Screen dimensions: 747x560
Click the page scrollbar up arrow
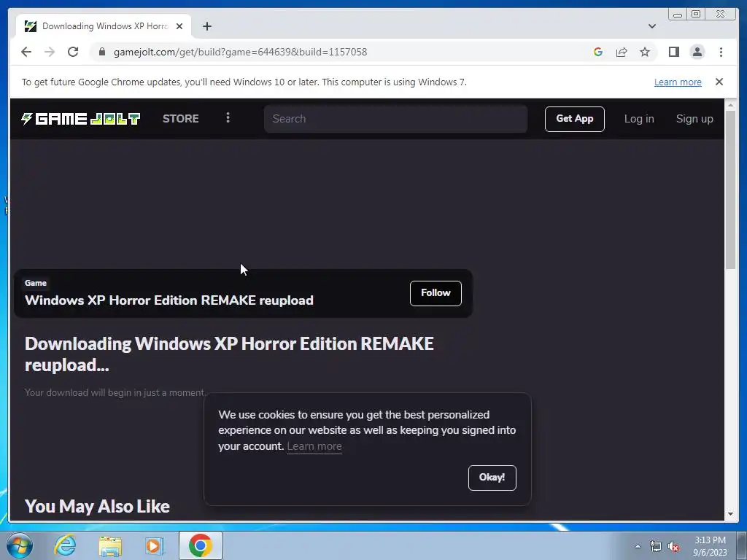point(730,104)
